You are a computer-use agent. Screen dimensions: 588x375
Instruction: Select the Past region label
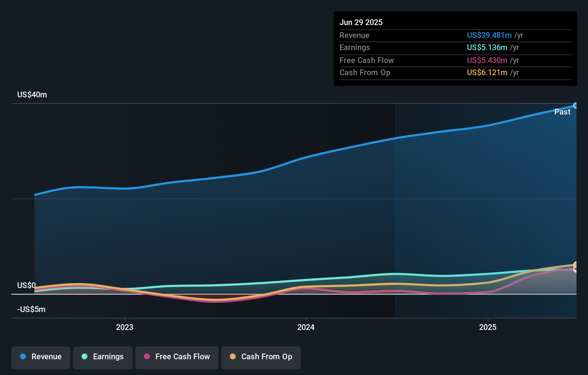click(562, 112)
